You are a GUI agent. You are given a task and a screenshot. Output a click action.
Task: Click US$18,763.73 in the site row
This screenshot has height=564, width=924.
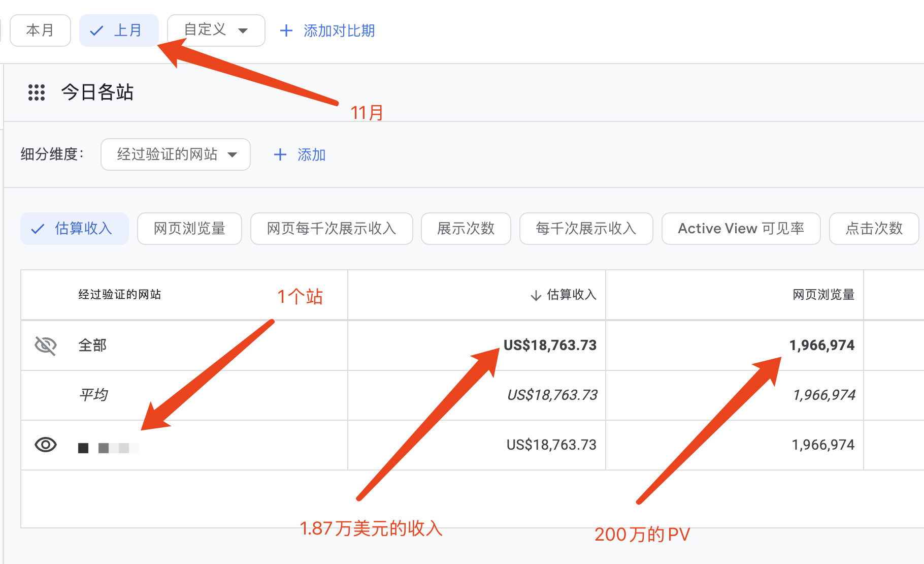click(x=551, y=445)
